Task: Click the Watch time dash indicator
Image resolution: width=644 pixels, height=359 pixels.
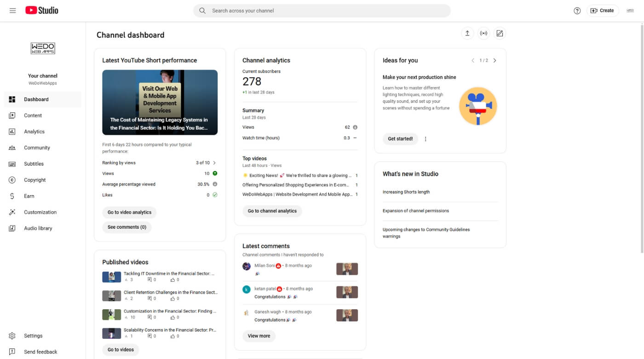Action: click(x=355, y=138)
